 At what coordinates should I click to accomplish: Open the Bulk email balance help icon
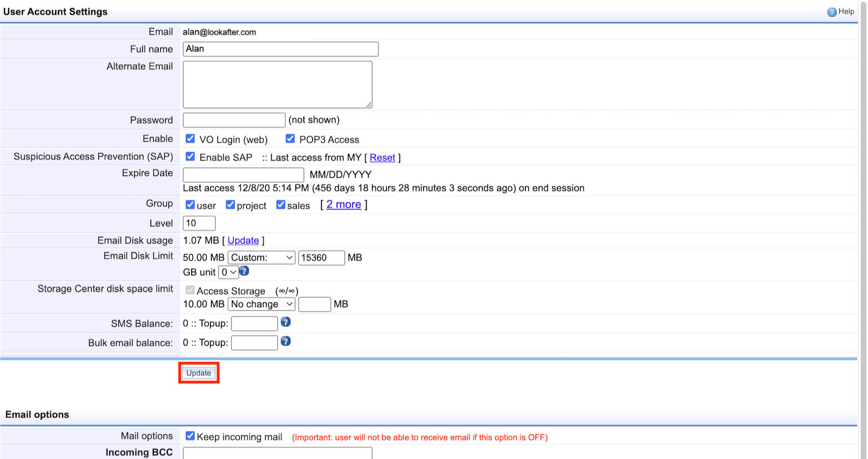coord(285,341)
